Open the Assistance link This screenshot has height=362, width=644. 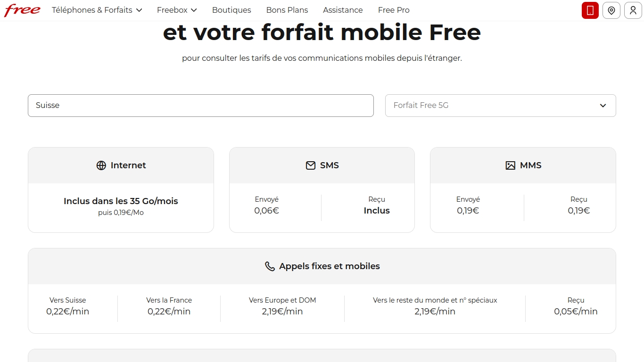point(343,10)
